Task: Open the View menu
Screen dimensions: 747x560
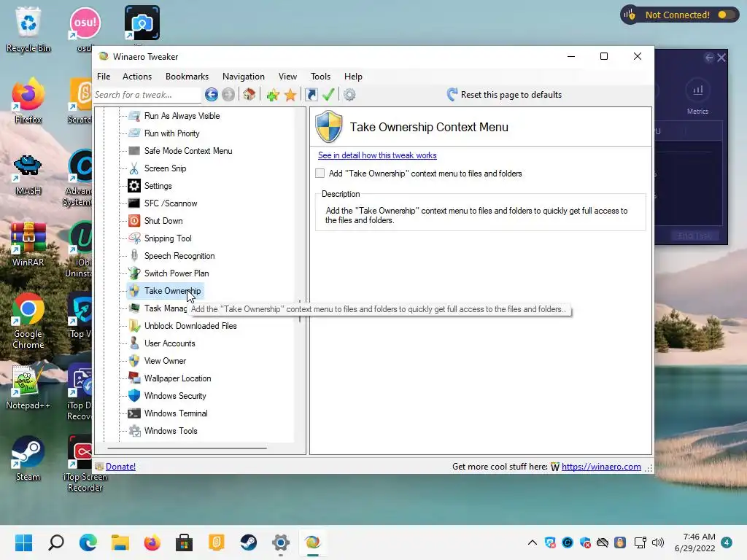Action: (x=287, y=76)
